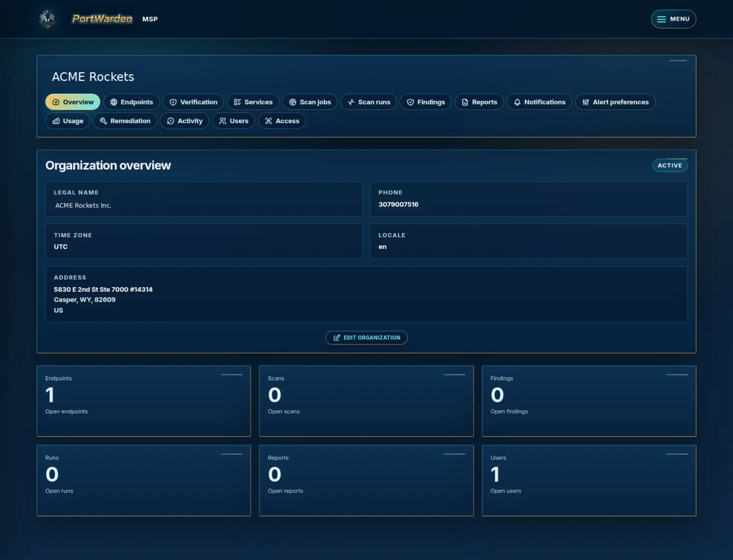733x560 pixels.
Task: Click the ACME Rockets heading
Action: [x=93, y=77]
